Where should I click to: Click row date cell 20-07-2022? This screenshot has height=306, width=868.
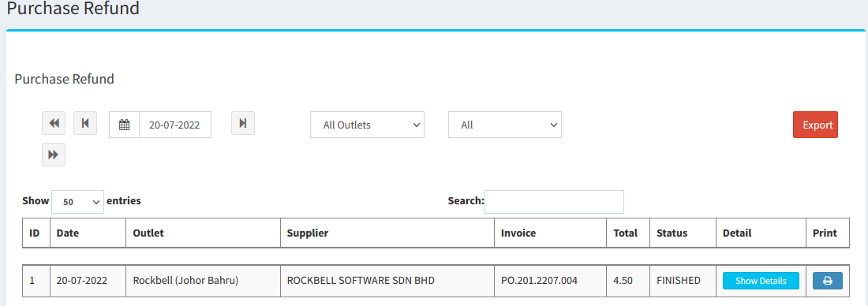tap(88, 281)
